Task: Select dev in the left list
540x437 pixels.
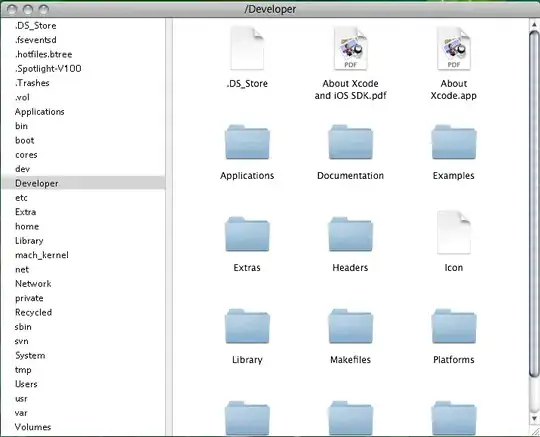Action: pos(22,169)
